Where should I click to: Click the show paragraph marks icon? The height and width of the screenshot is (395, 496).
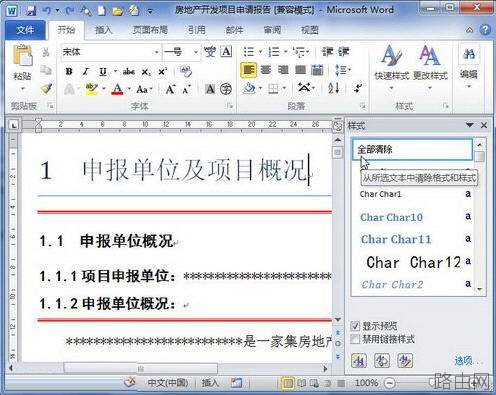358,88
